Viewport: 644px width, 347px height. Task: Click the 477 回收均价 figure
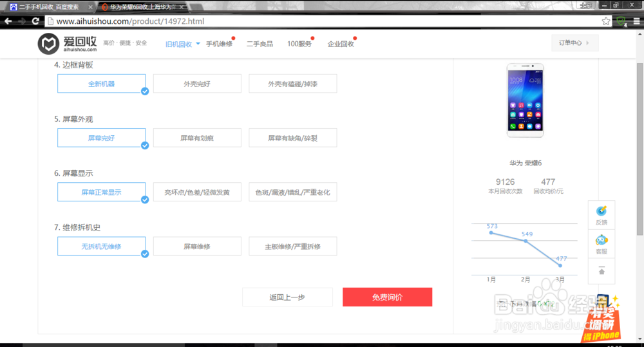(548, 182)
